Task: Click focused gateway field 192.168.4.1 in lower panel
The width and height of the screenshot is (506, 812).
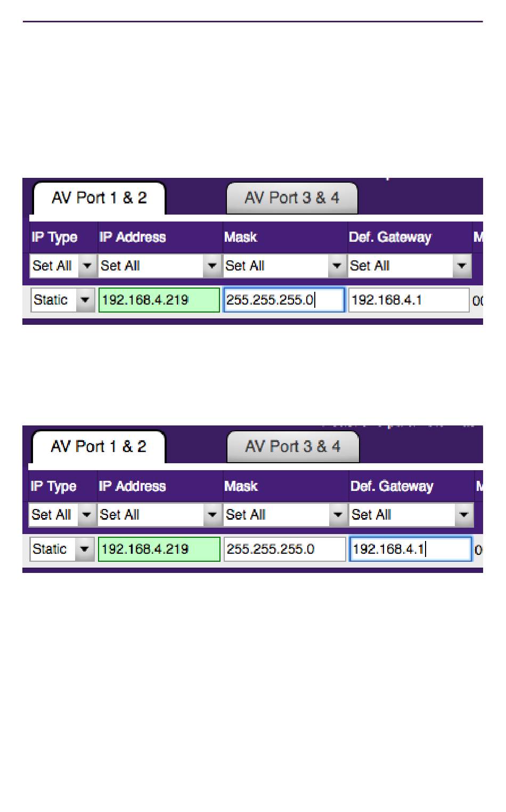Action: [411, 549]
